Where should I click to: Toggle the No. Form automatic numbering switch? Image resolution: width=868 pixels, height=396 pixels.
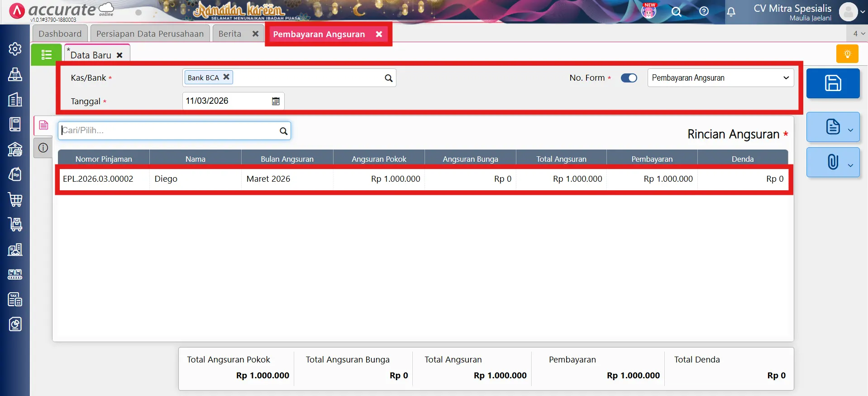629,78
